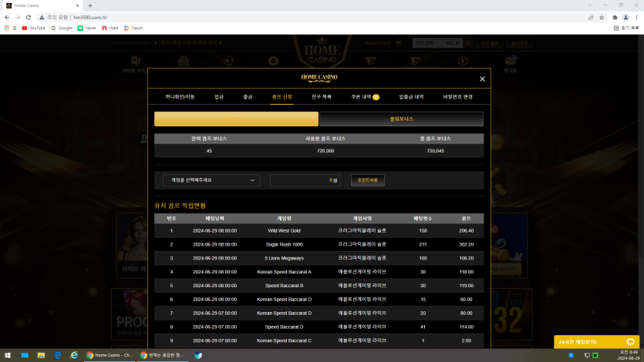The width and height of the screenshot is (644, 362).
Task: Reload the current page
Action: [x=29, y=17]
